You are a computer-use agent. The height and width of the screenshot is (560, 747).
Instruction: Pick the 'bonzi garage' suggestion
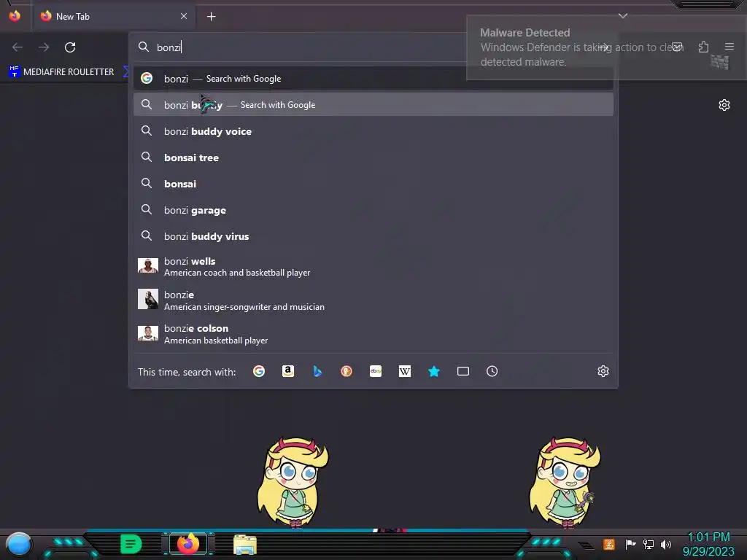click(x=373, y=210)
